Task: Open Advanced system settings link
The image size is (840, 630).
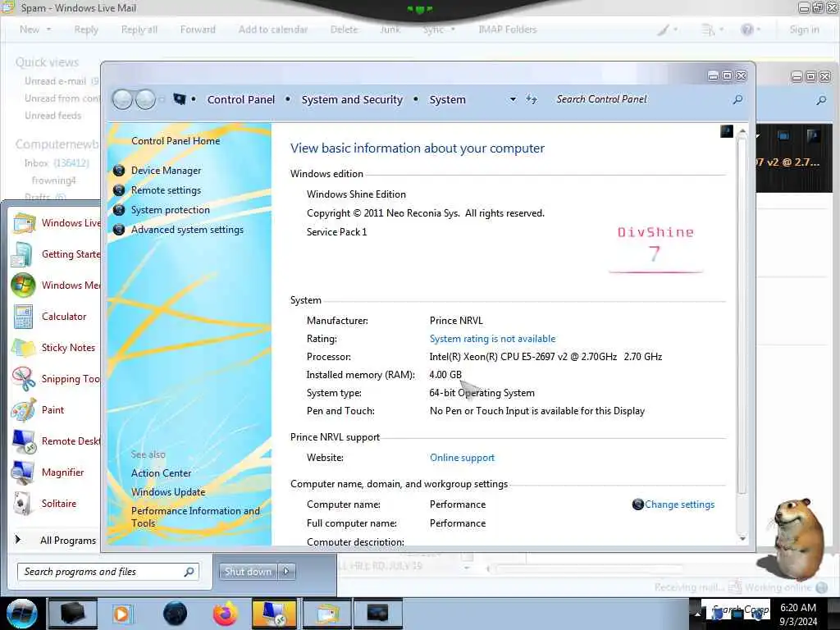Action: coord(188,230)
